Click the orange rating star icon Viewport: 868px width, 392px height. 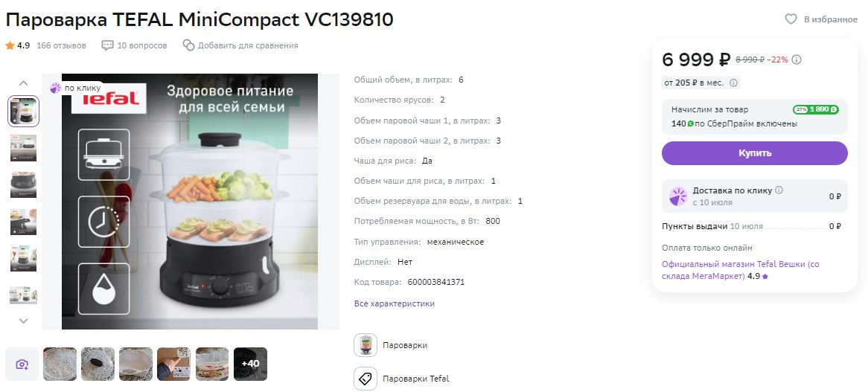[x=10, y=45]
